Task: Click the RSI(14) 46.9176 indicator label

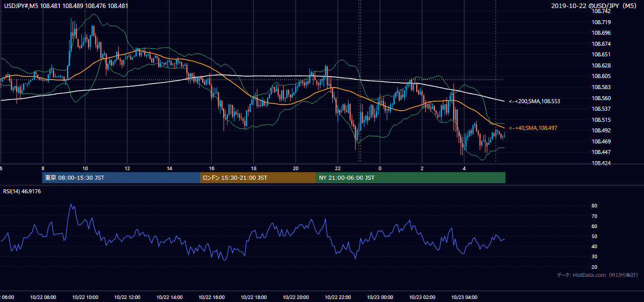Action: pyautogui.click(x=22, y=191)
